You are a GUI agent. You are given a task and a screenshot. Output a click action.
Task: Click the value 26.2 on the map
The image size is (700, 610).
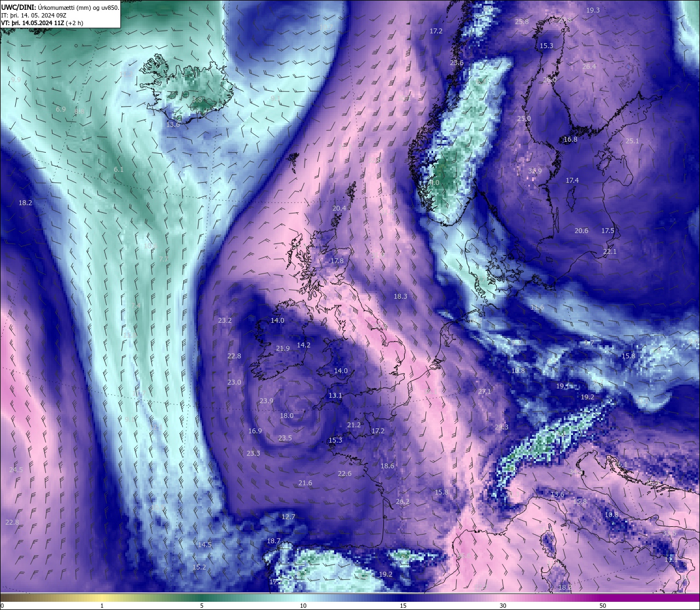[x=402, y=502]
